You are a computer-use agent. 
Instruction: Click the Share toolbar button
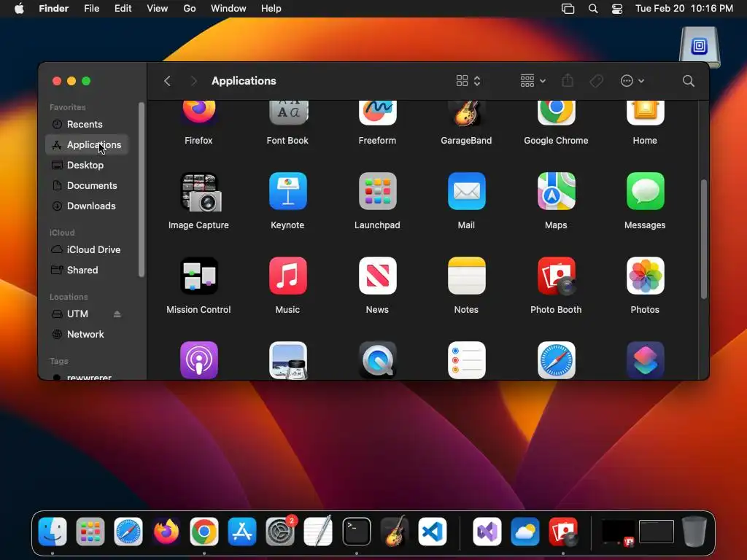tap(568, 81)
